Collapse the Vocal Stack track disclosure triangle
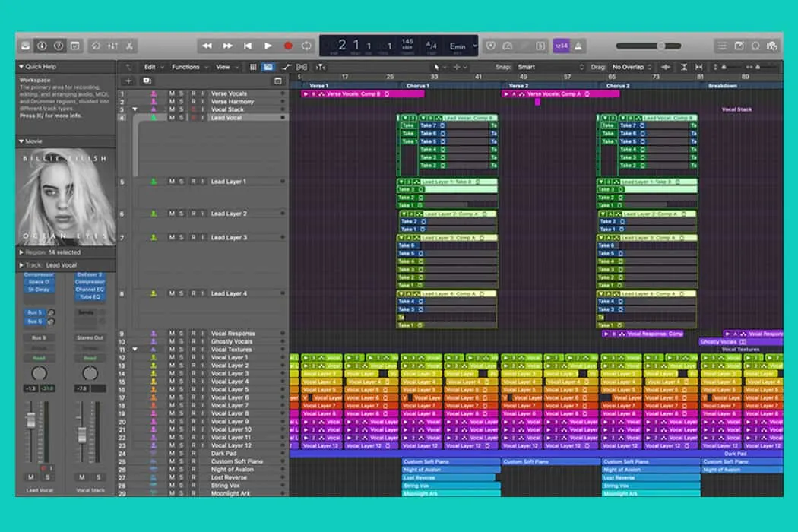This screenshot has width=798, height=532. 135,109
